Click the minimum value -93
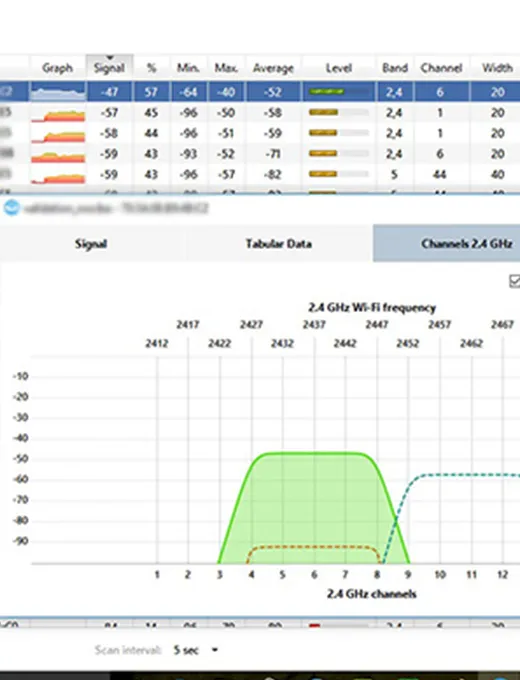The height and width of the screenshot is (680, 520). (188, 154)
